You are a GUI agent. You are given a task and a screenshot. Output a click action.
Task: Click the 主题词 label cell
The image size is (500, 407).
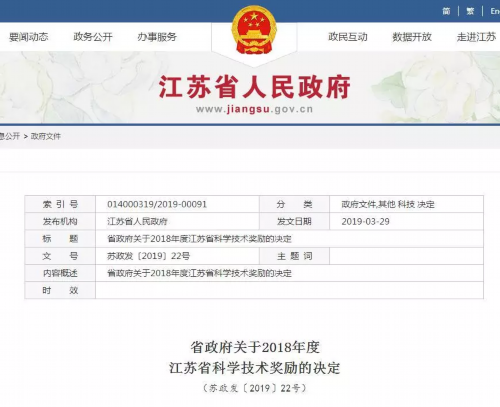294,256
